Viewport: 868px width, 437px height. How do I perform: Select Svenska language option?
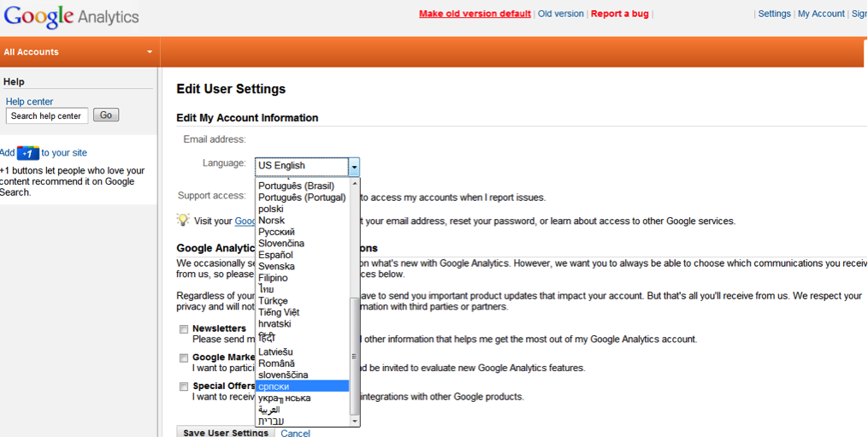coord(302,267)
